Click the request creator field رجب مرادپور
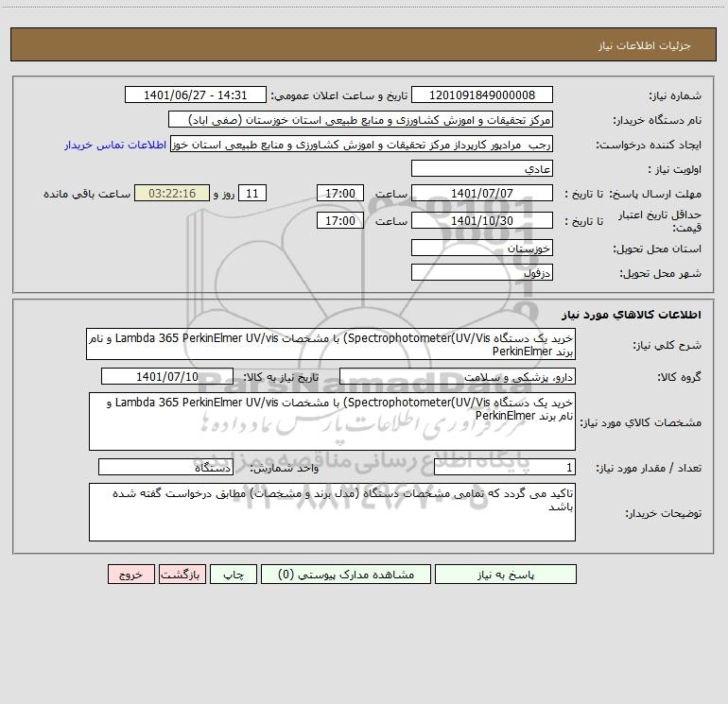Screen dimensions: 728x704 [362, 145]
